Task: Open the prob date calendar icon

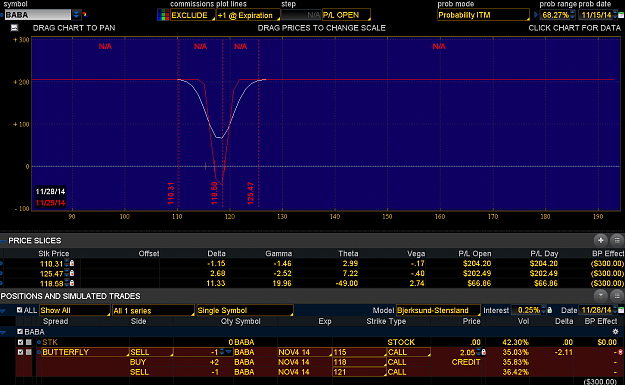Action: tap(620, 15)
